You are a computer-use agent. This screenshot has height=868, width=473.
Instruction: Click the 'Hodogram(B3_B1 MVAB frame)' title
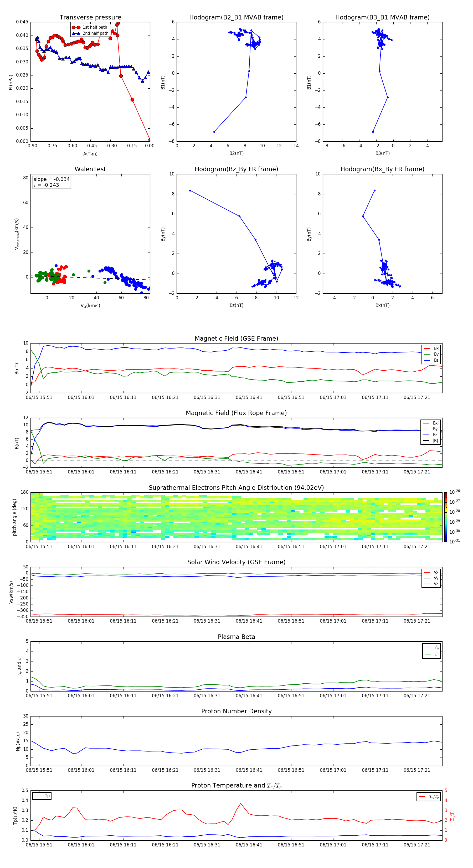(382, 18)
